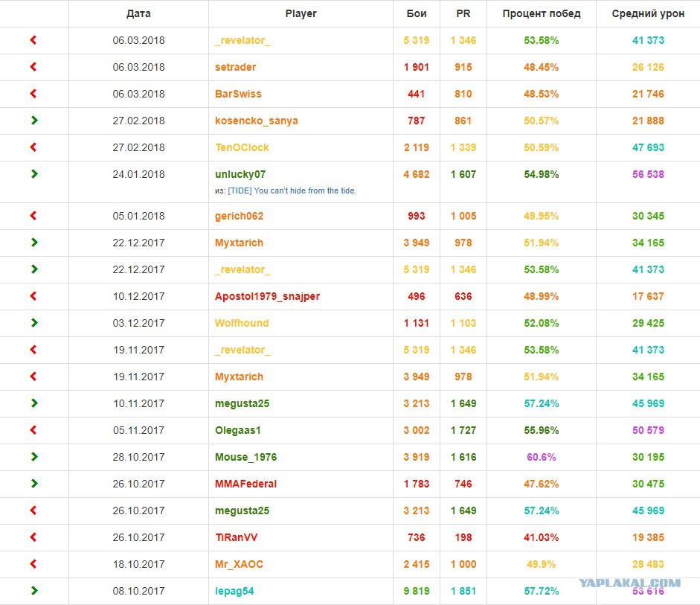Click the green arrow beside Mouse_1976
700x605 pixels.
34,457
